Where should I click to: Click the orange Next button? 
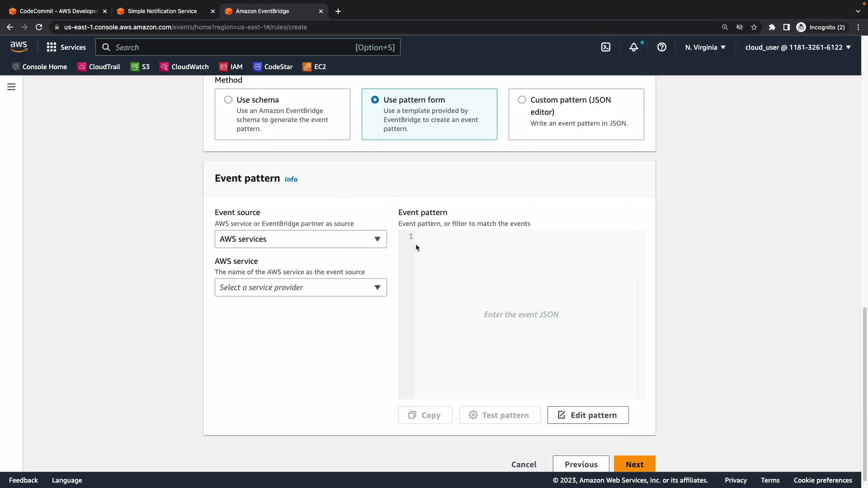click(x=634, y=464)
